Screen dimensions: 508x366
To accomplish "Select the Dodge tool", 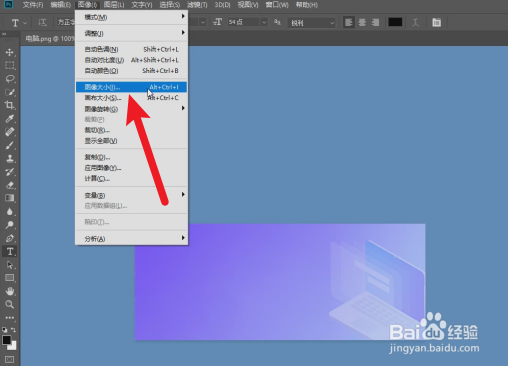I will (10, 225).
